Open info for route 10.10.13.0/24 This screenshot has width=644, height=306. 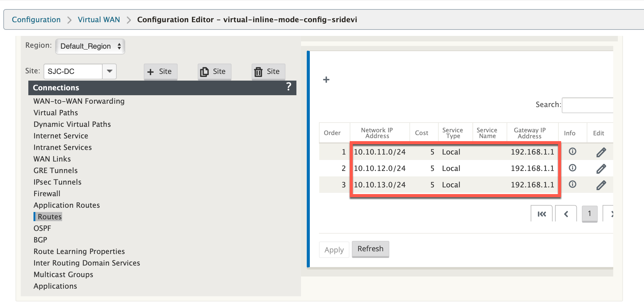pos(572,184)
